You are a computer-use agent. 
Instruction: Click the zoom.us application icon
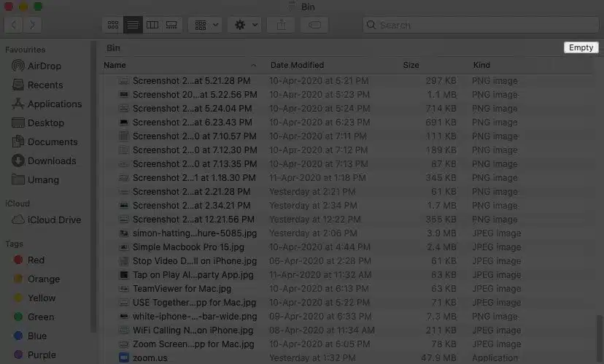point(124,358)
